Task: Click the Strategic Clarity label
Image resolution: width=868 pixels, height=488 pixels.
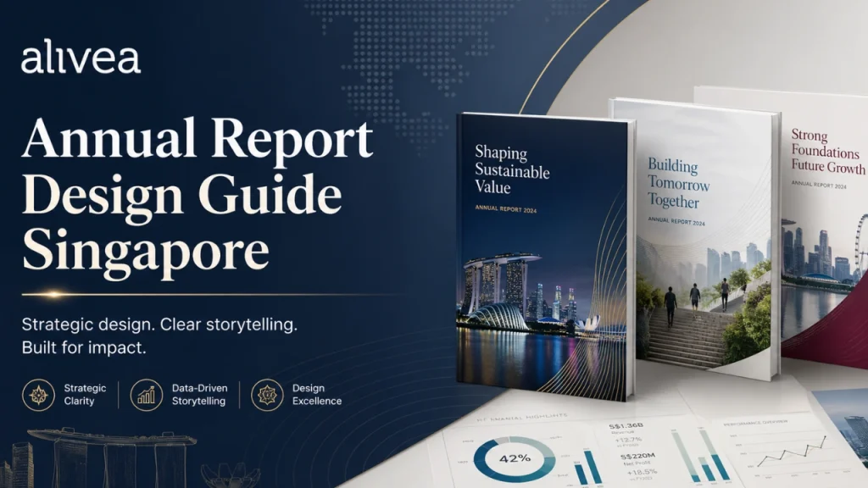Action: pyautogui.click(x=85, y=395)
